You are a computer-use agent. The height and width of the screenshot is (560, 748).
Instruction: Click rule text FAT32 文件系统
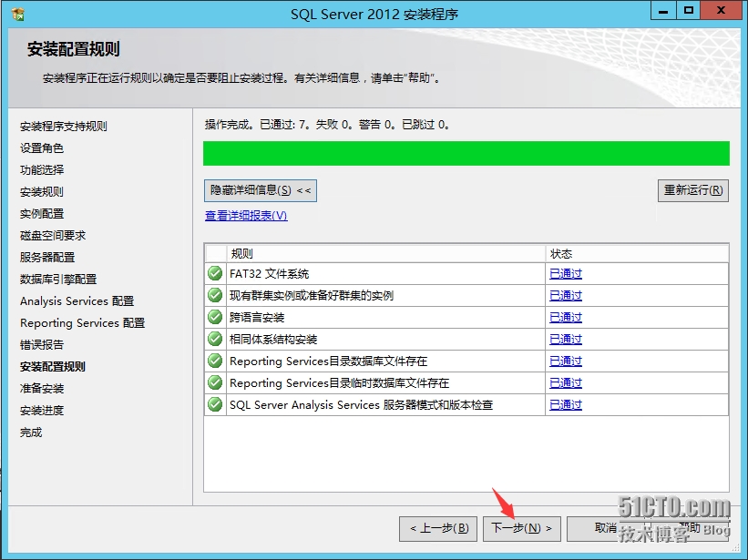[270, 274]
